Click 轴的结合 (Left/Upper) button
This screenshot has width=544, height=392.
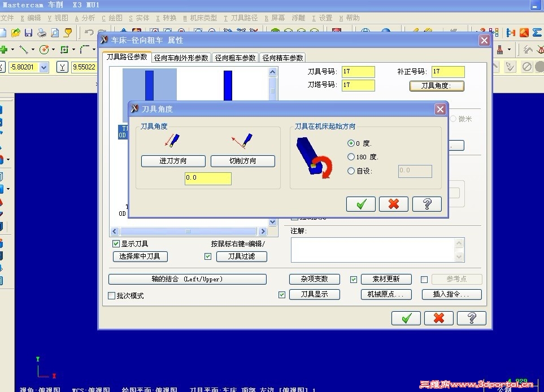pyautogui.click(x=188, y=279)
